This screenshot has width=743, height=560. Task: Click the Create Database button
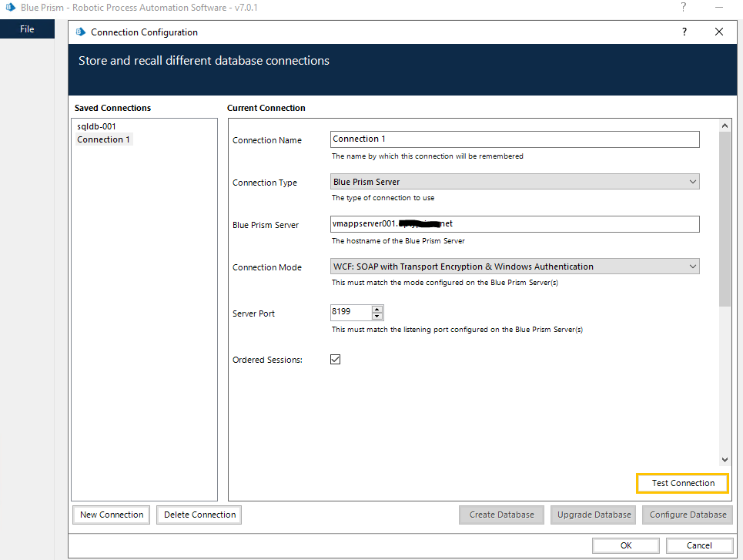point(501,515)
